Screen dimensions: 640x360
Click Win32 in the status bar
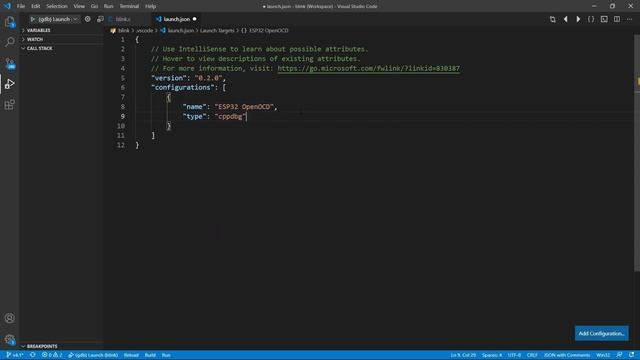click(x=603, y=355)
